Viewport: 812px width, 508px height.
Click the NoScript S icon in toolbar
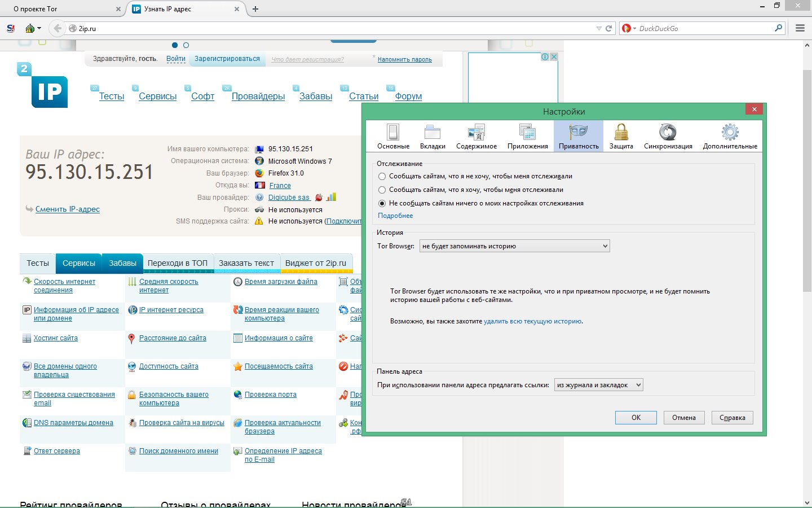(x=10, y=28)
